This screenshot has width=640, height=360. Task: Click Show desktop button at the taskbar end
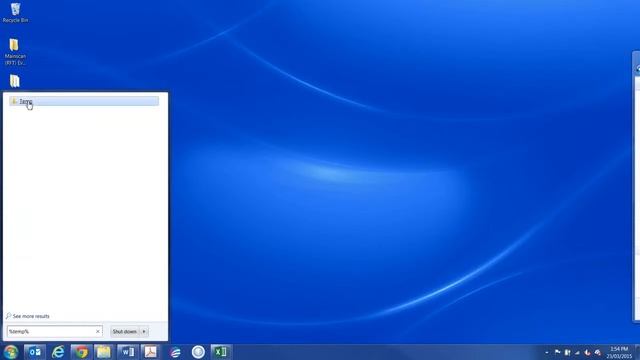(637, 352)
